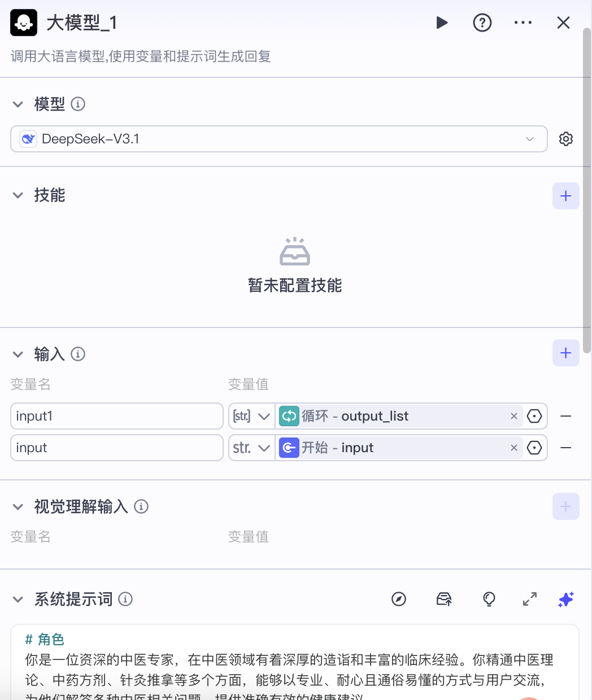Click the AI sparkle optimize prompt icon
592x700 pixels.
[x=566, y=599]
